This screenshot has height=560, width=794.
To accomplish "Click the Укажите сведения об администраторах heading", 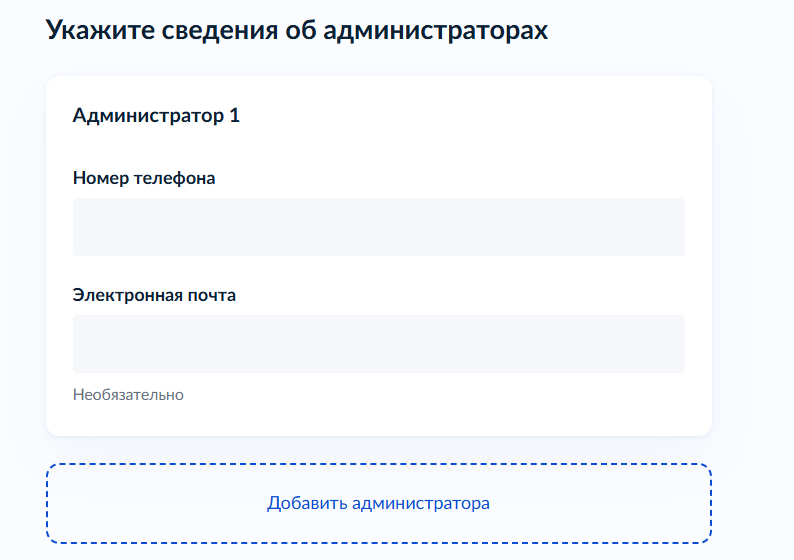I will pos(297,31).
